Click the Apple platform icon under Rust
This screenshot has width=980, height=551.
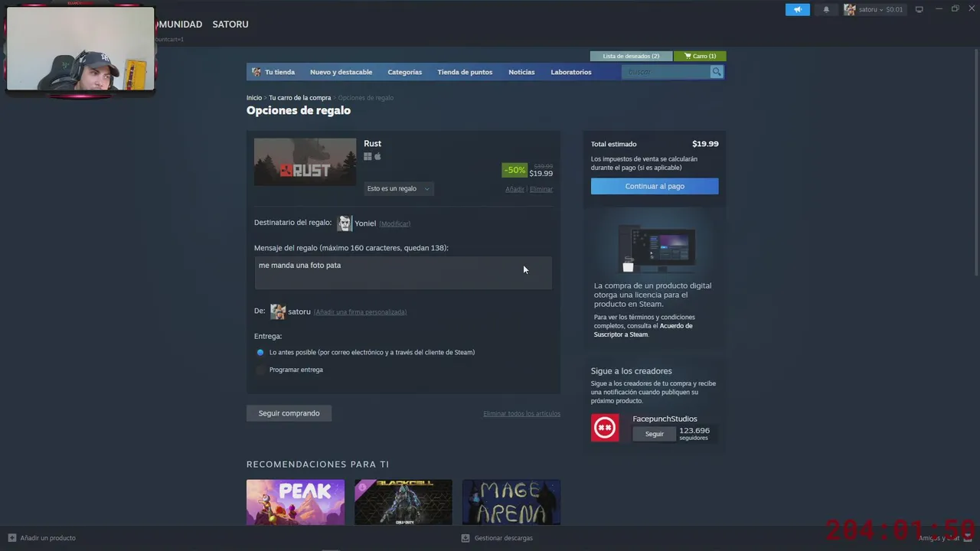377,157
